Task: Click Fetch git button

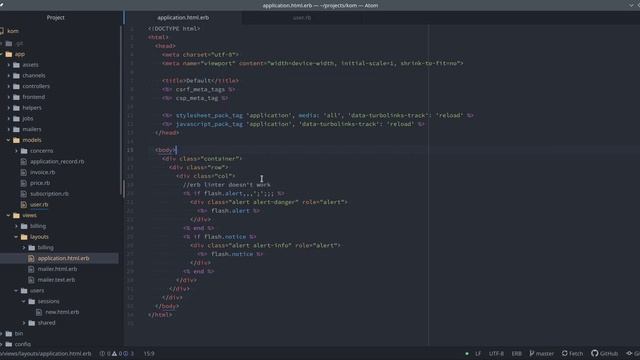Action: click(572, 353)
